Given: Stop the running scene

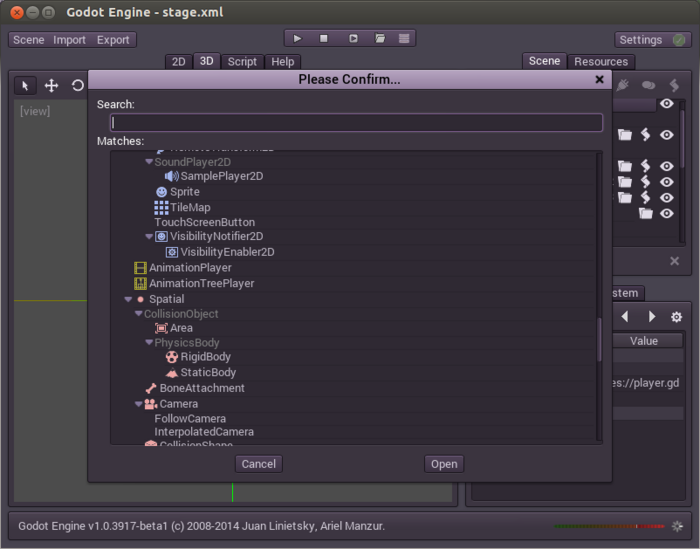Looking at the screenshot, I should (324, 39).
